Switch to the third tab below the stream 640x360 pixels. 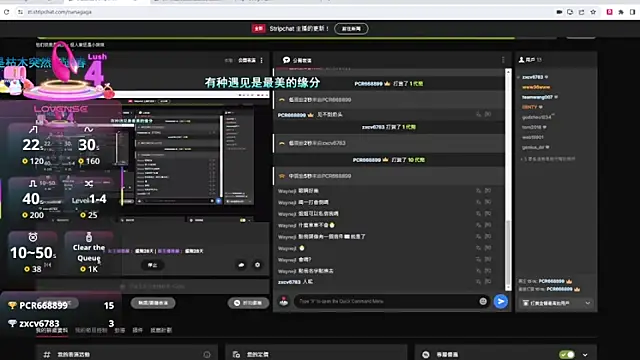[120, 330]
